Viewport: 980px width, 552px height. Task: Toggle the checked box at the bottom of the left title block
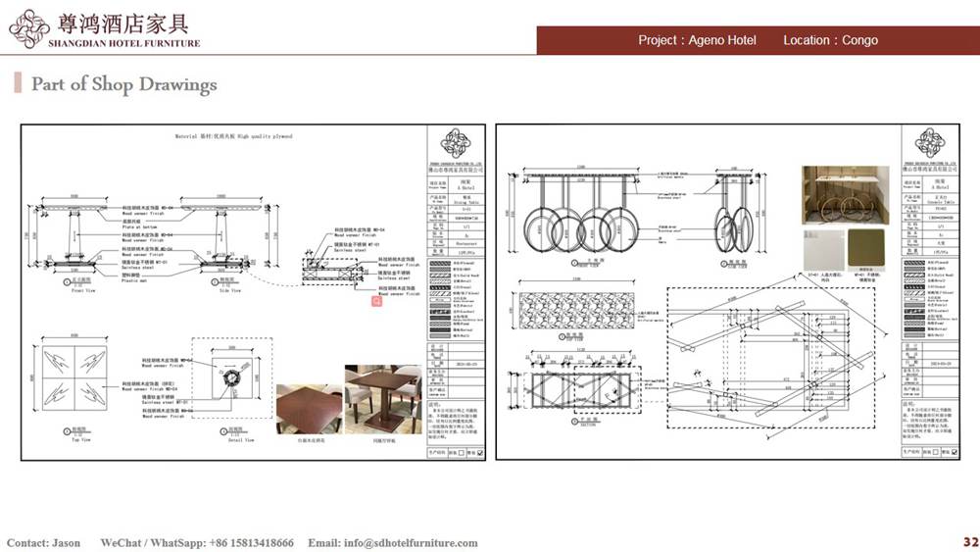(480, 453)
